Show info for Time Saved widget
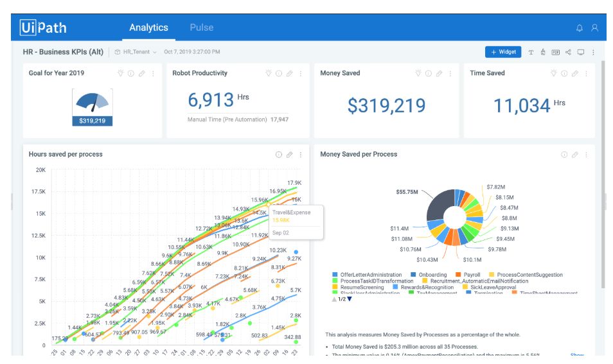The width and height of the screenshot is (613, 364). [564, 73]
